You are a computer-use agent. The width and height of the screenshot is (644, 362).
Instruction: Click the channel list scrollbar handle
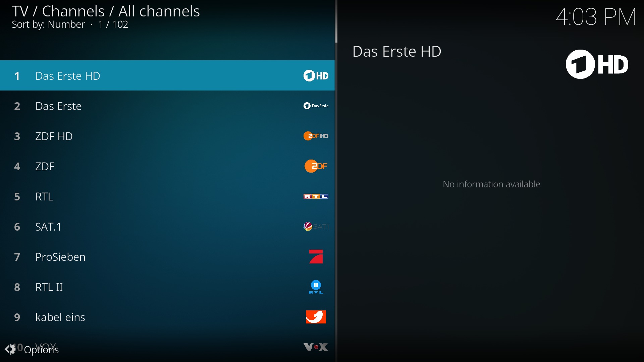[x=336, y=21]
